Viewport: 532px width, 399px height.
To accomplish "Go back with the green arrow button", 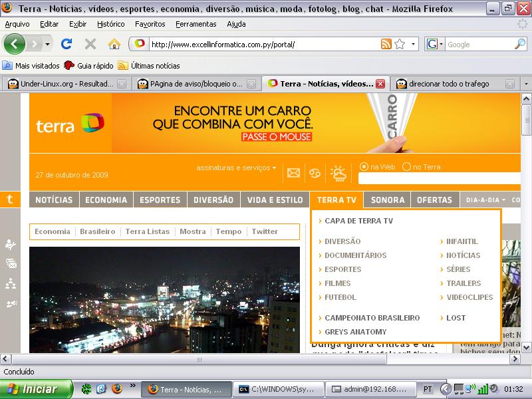I will click(x=14, y=44).
